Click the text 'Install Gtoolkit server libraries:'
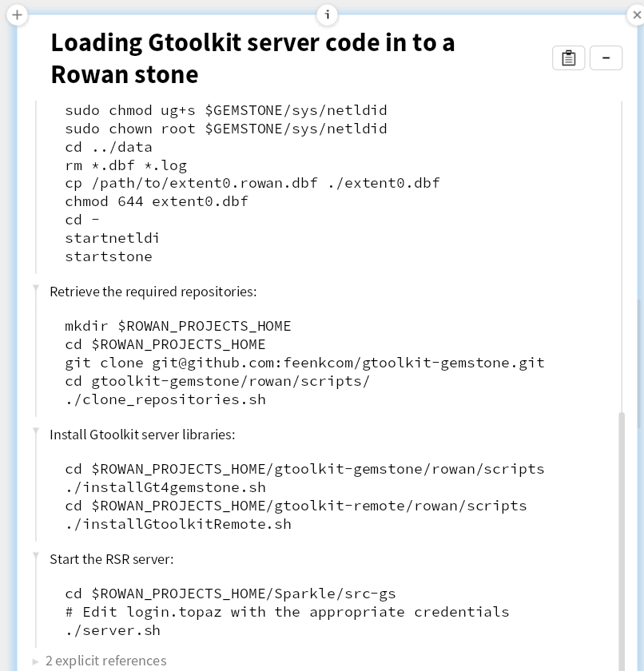 tap(142, 435)
